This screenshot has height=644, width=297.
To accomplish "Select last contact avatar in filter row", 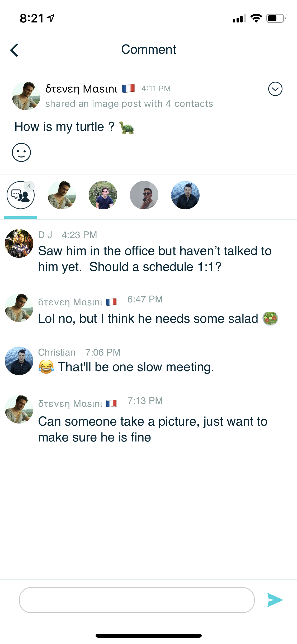I will point(185,195).
